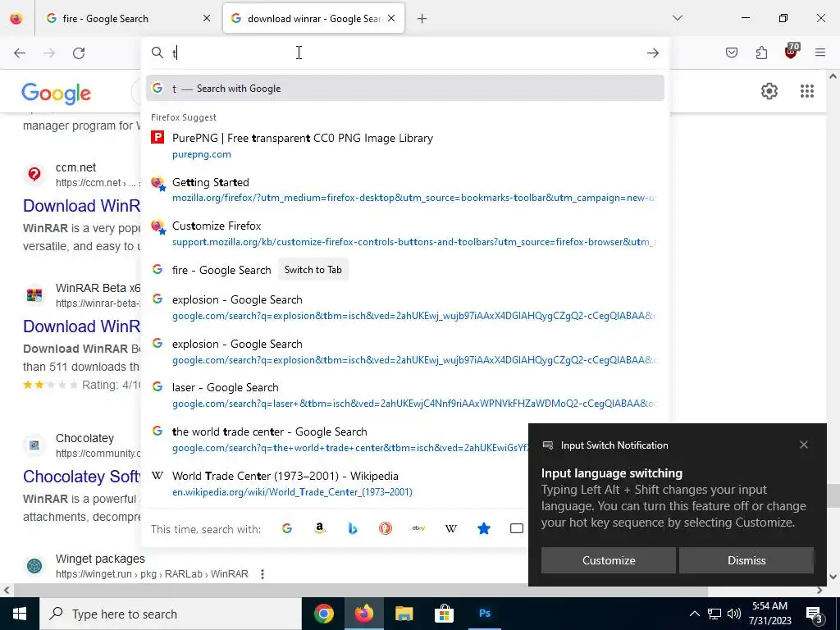Close the Input Switch Notification
This screenshot has width=840, height=630.
(x=804, y=445)
